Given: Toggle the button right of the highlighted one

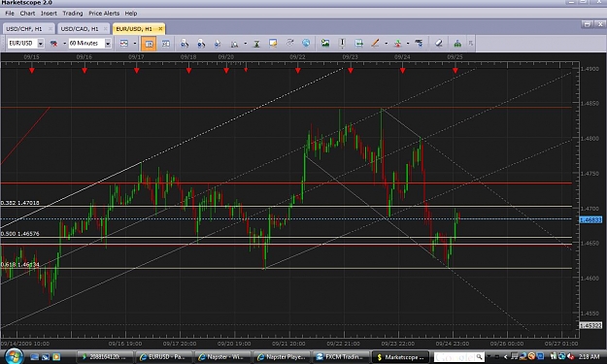Looking at the screenshot, I should pos(165,44).
